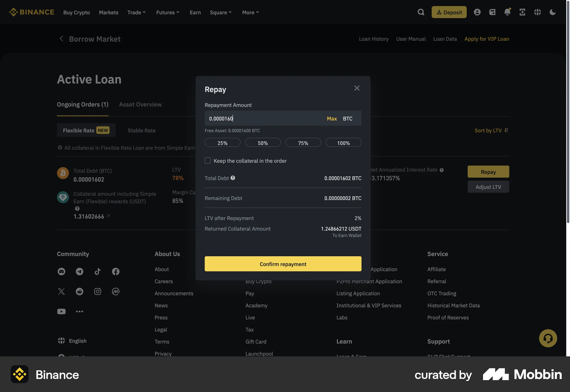Open the Apply for VIP Loan link

tap(487, 39)
